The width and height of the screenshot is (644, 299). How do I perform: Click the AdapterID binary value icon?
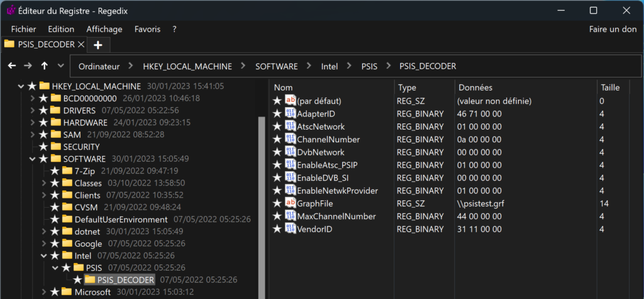pyautogui.click(x=290, y=113)
